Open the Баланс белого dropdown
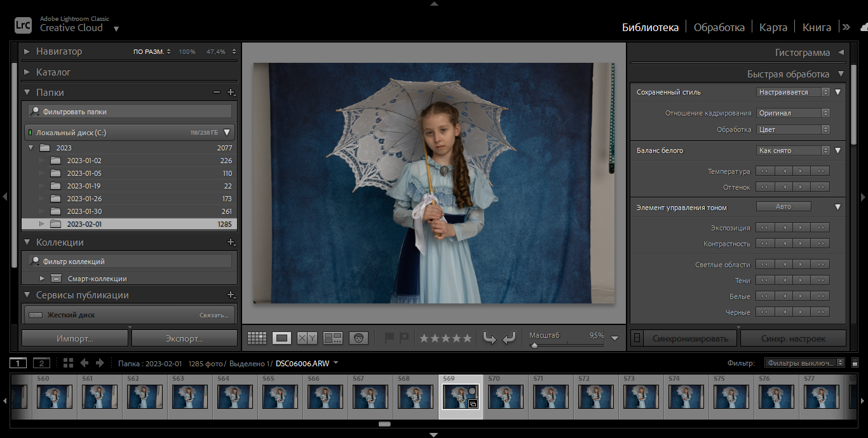The image size is (868, 438). point(794,150)
